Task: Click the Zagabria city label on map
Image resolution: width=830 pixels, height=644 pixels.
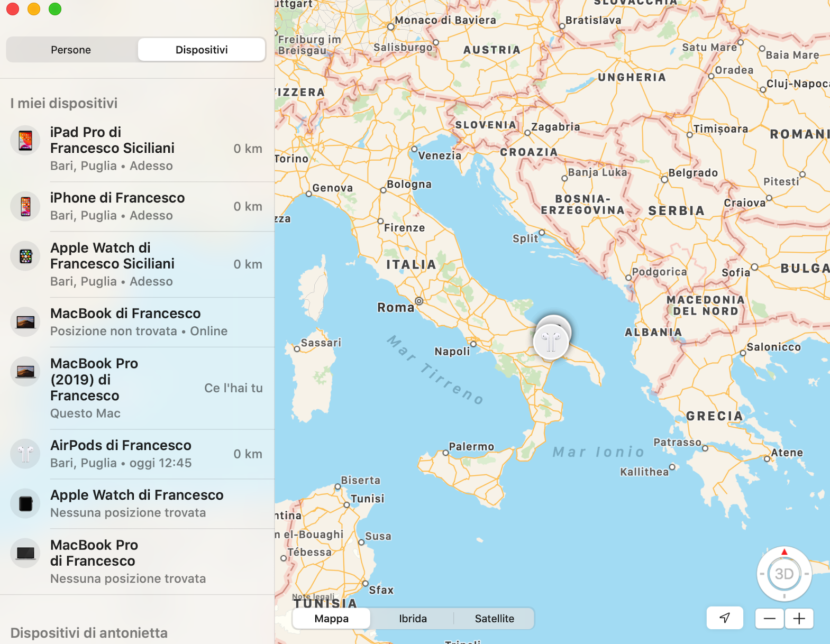Action: pyautogui.click(x=555, y=127)
